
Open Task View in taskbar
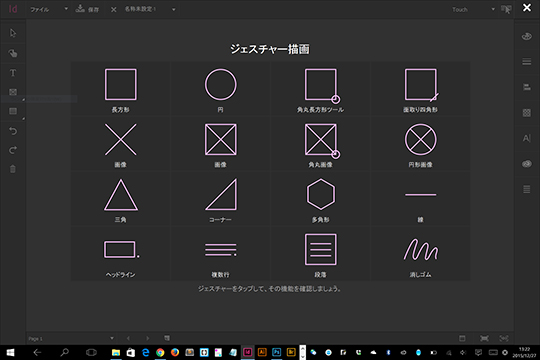[91, 352]
